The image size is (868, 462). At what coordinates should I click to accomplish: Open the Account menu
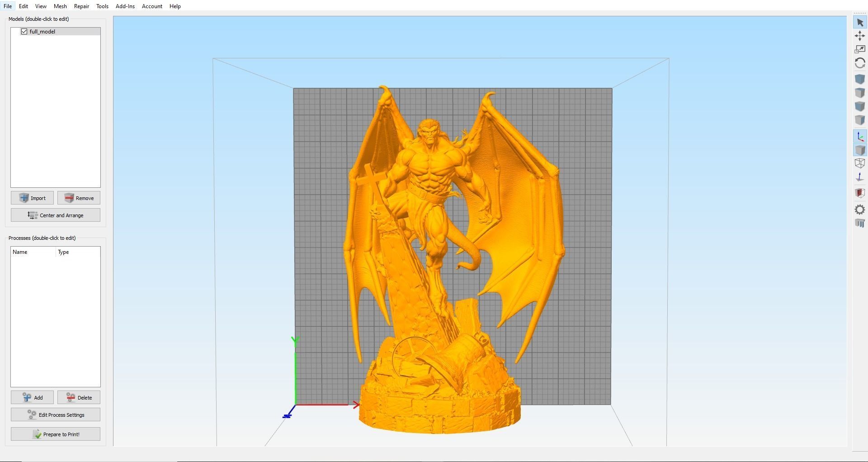coord(152,6)
